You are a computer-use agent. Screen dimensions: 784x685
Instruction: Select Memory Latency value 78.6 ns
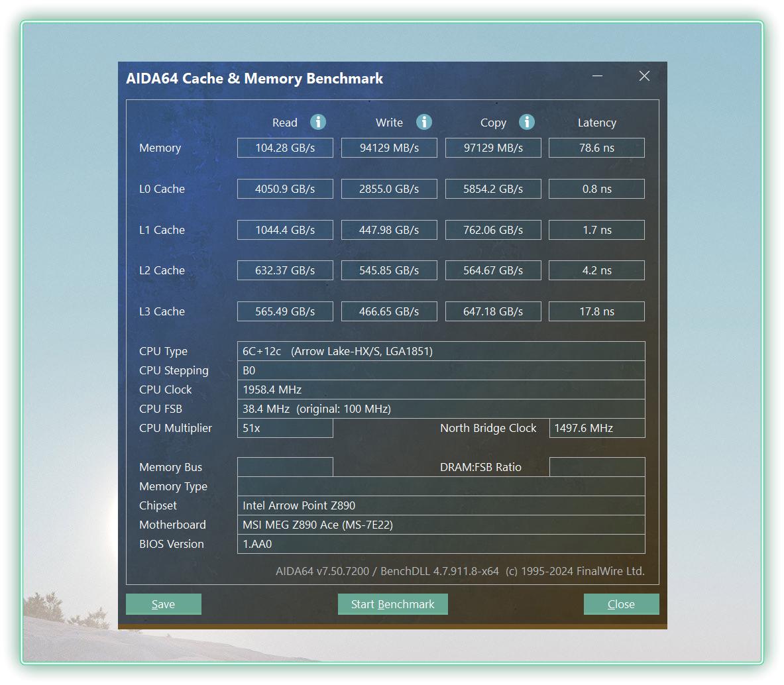(596, 148)
